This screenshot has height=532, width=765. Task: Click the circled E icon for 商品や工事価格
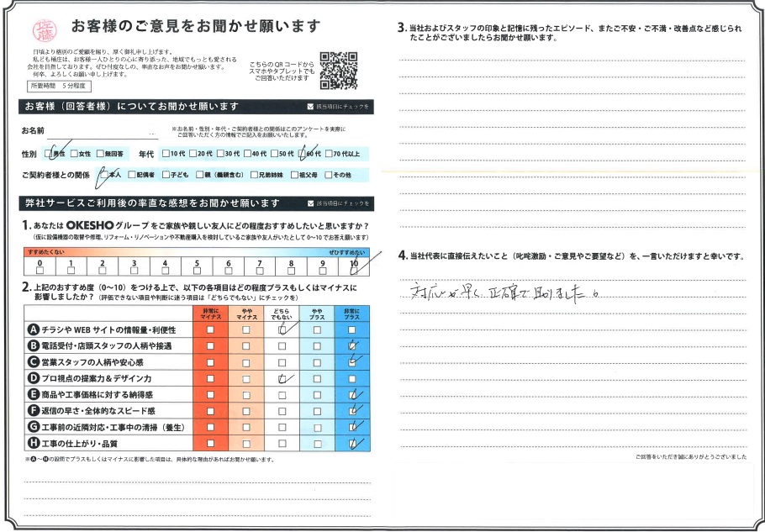tap(34, 394)
